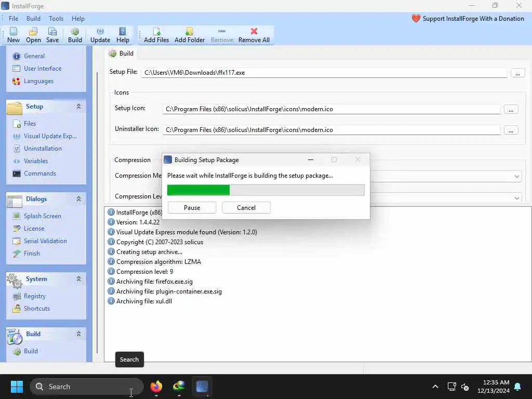The height and width of the screenshot is (399, 532).
Task: Open License dialog settings
Action: (x=29, y=229)
